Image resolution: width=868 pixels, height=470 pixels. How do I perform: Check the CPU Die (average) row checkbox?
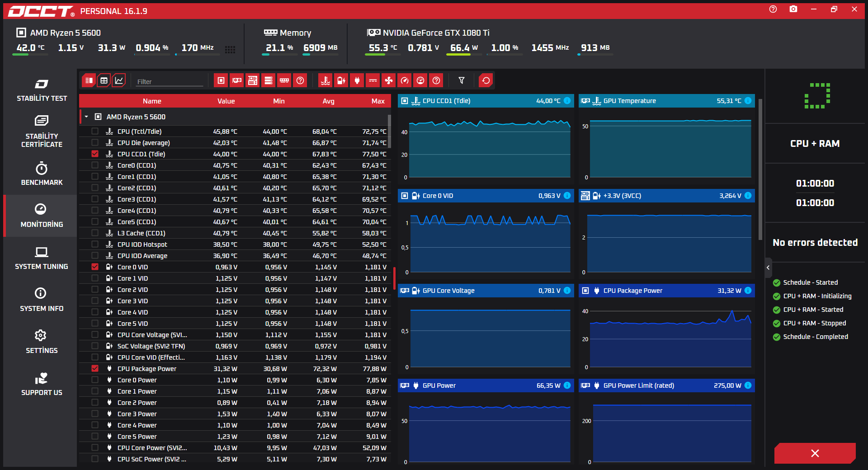coord(95,142)
